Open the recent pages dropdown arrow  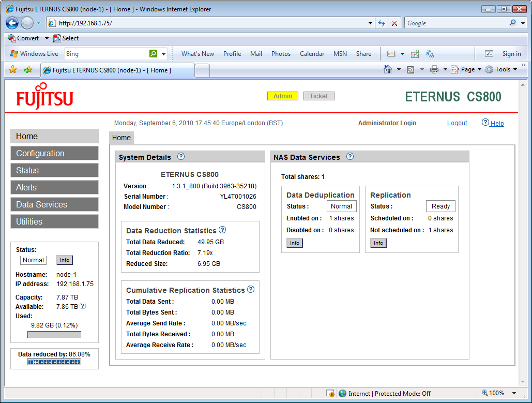point(38,23)
